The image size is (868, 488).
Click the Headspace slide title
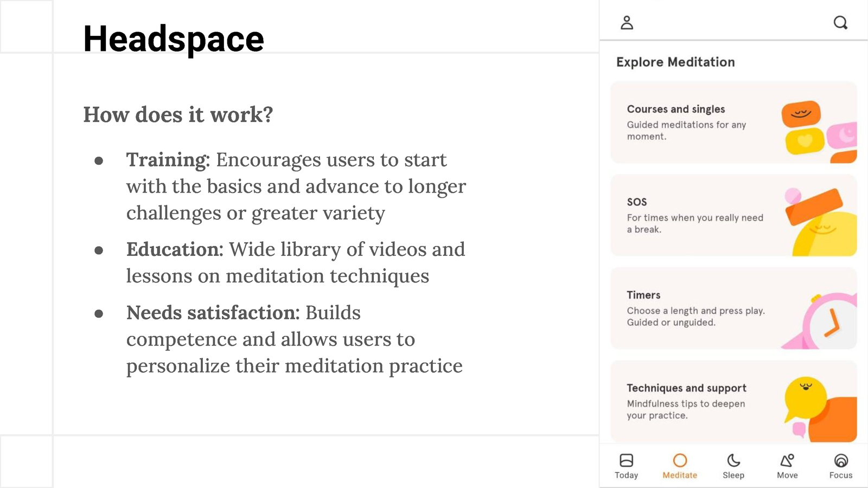click(x=174, y=39)
